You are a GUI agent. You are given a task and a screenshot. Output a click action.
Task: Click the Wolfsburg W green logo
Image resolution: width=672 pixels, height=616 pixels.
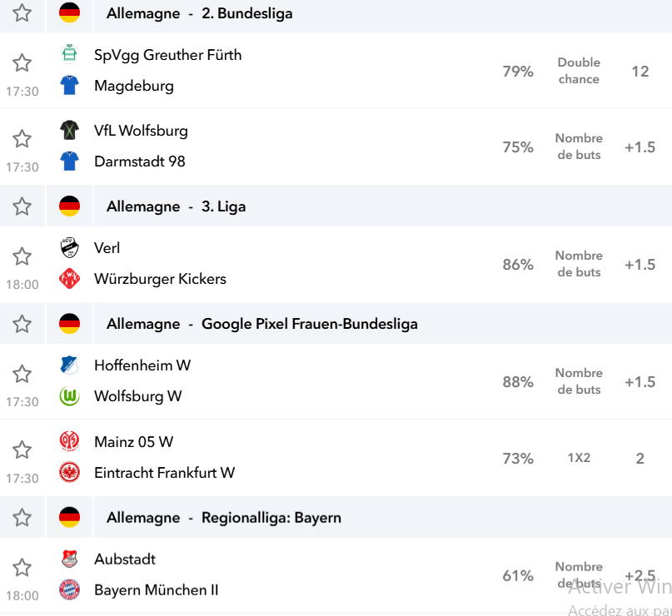(x=69, y=395)
